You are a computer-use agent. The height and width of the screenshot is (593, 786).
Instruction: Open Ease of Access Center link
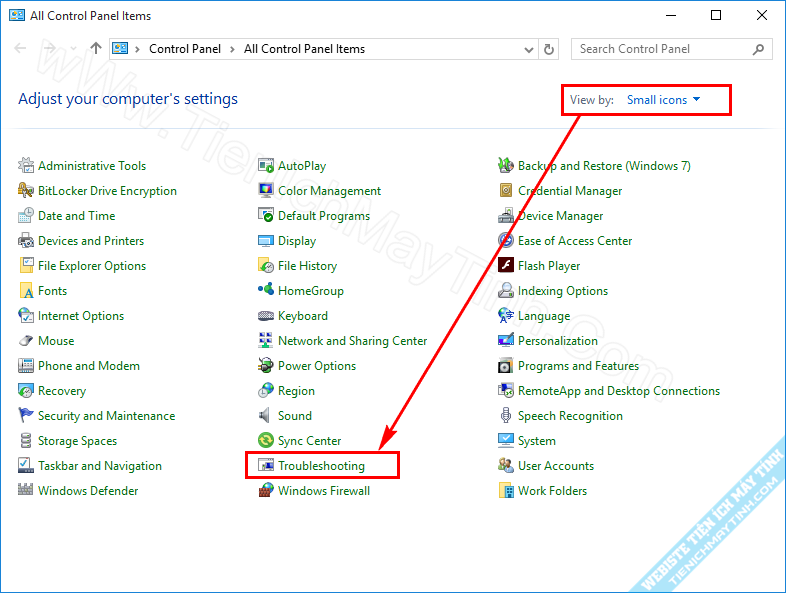click(x=575, y=241)
